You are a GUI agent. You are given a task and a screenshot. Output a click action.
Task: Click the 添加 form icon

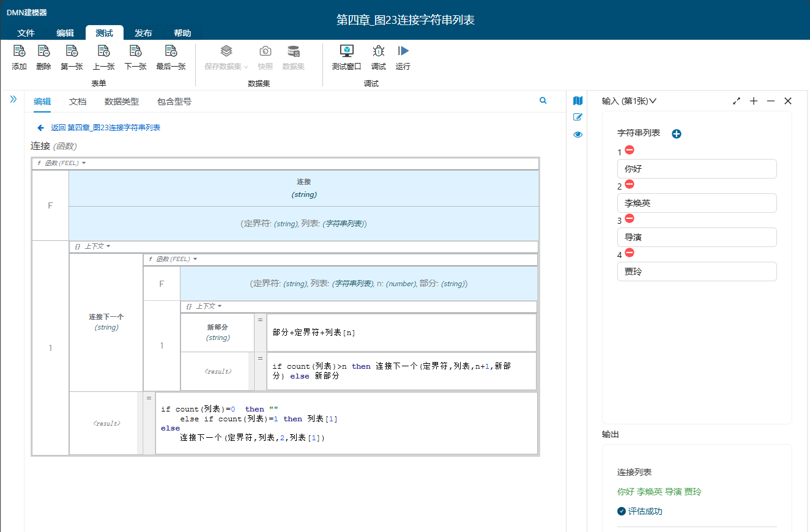(19, 51)
